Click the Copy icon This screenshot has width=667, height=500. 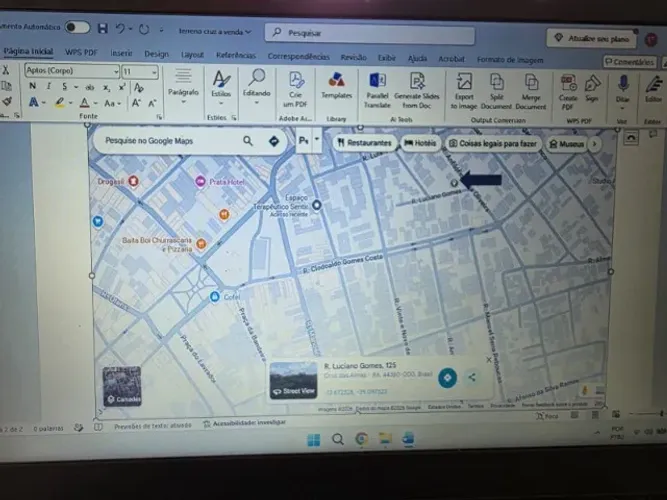point(6,86)
